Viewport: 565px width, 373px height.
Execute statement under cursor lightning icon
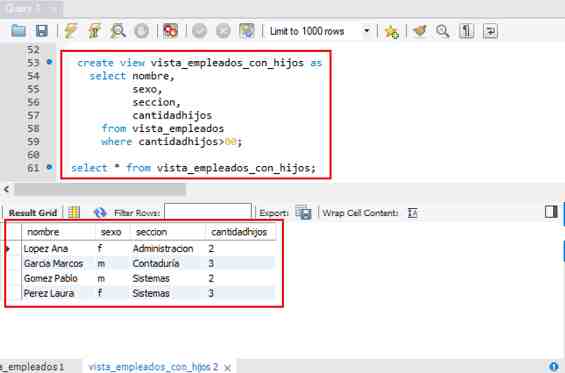[94, 31]
